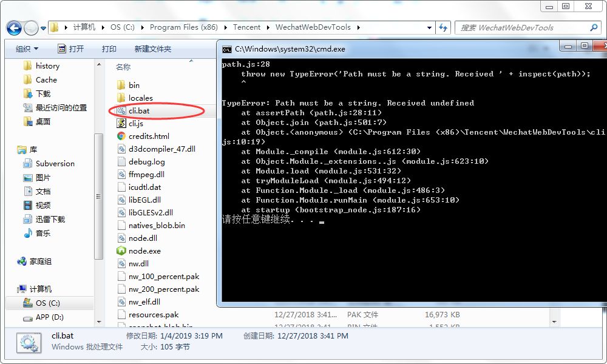The width and height of the screenshot is (607, 364).
Task: Select the locales folder icon
Action: (121, 98)
